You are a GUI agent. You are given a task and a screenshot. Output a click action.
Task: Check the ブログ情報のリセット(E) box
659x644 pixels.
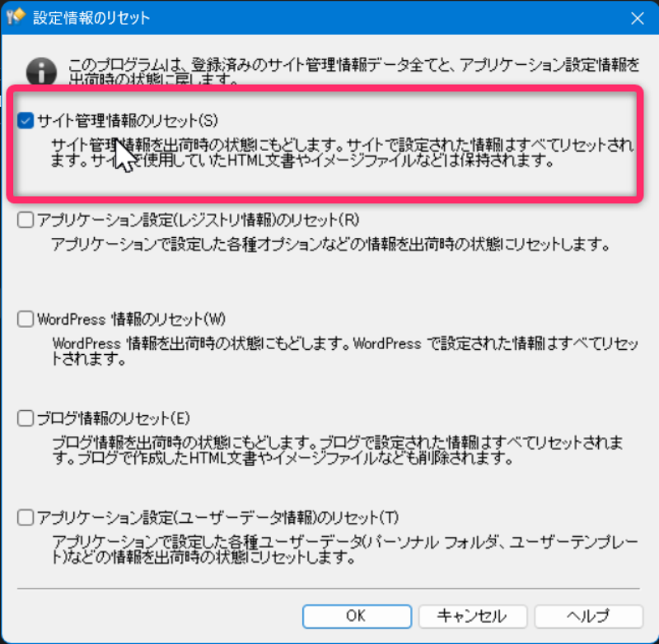[x=26, y=418]
